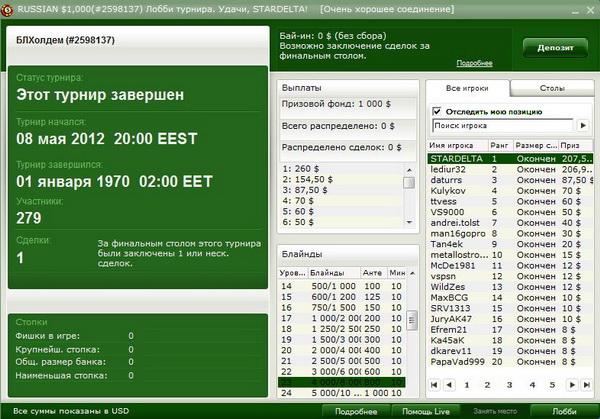Select payout row '1: 260 $'
Viewport: 600px width, 419px height.
[x=341, y=169]
